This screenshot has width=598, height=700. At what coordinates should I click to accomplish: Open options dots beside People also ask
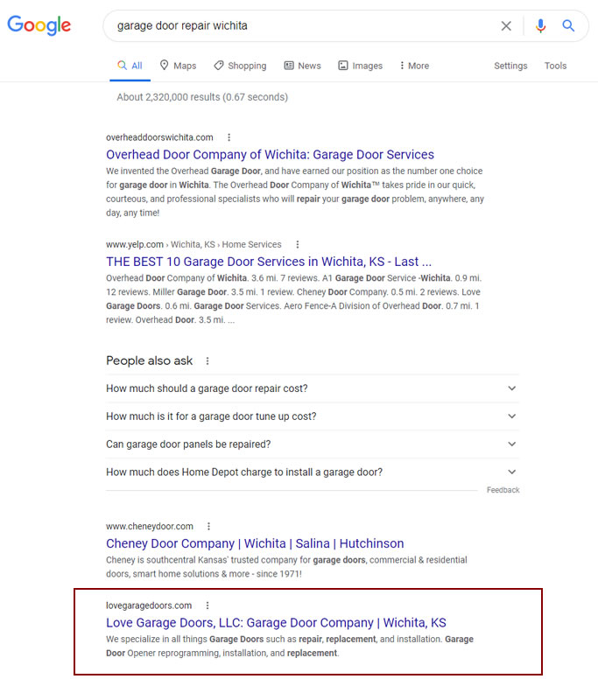click(208, 360)
